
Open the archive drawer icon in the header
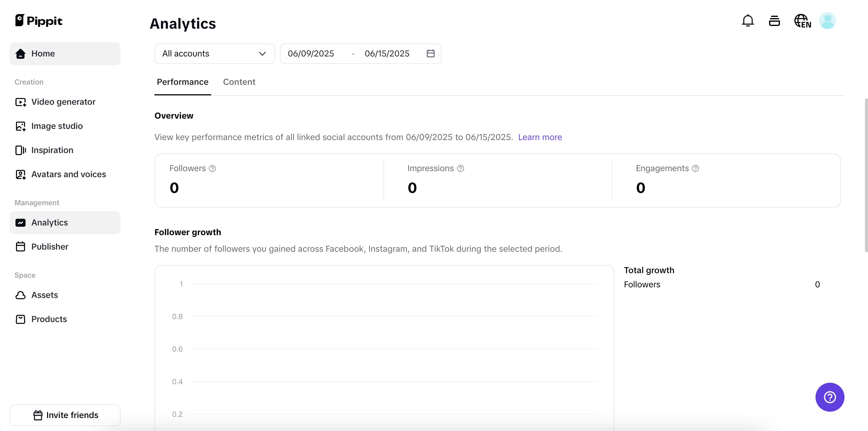point(774,21)
